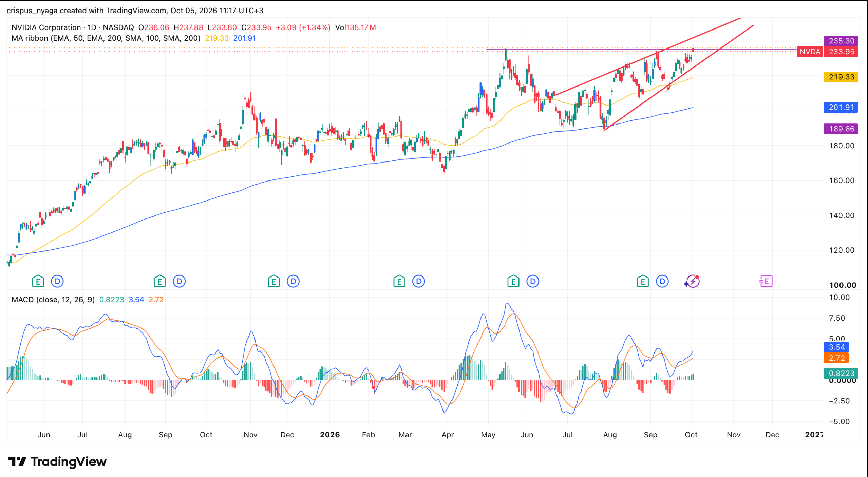
Task: Click the NVIDIA Corporation symbol title
Action: pos(46,27)
